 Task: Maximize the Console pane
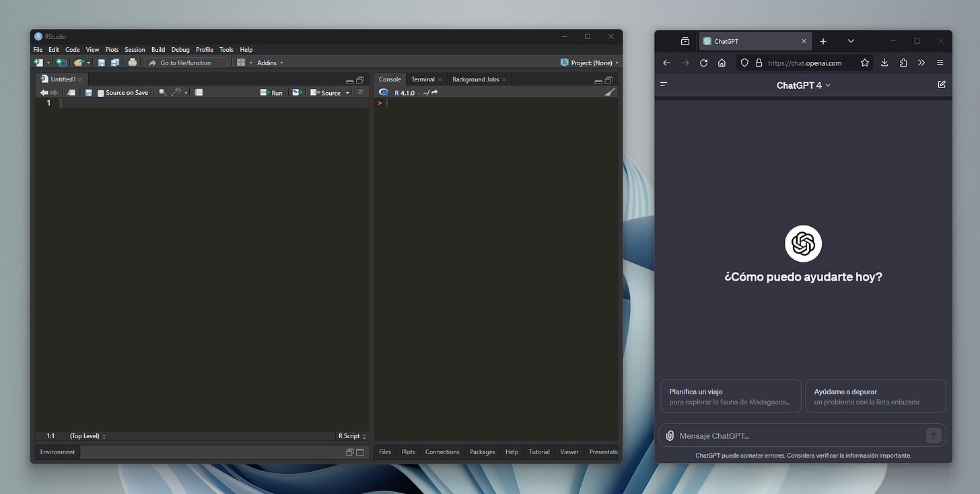click(x=608, y=80)
